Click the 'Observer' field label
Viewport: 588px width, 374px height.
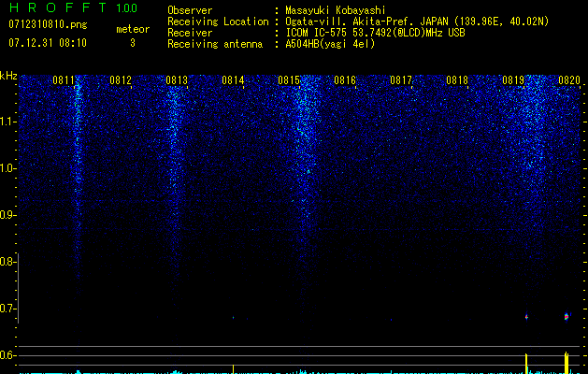click(x=190, y=10)
